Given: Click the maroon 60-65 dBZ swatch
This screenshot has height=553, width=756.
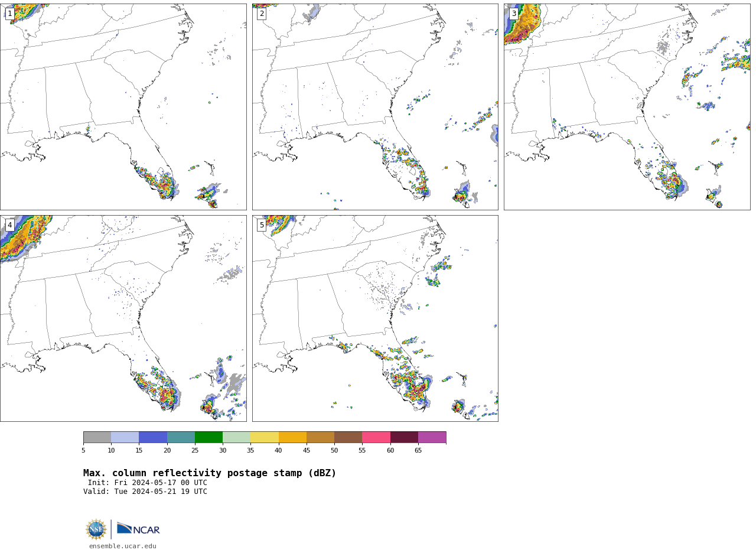Looking at the screenshot, I should point(404,437).
